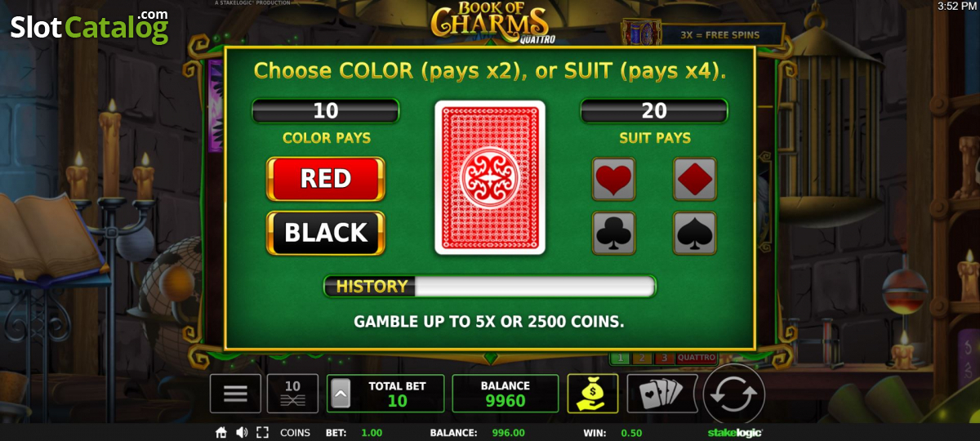The width and height of the screenshot is (980, 441).
Task: Bet on BLACK color
Action: (x=326, y=233)
